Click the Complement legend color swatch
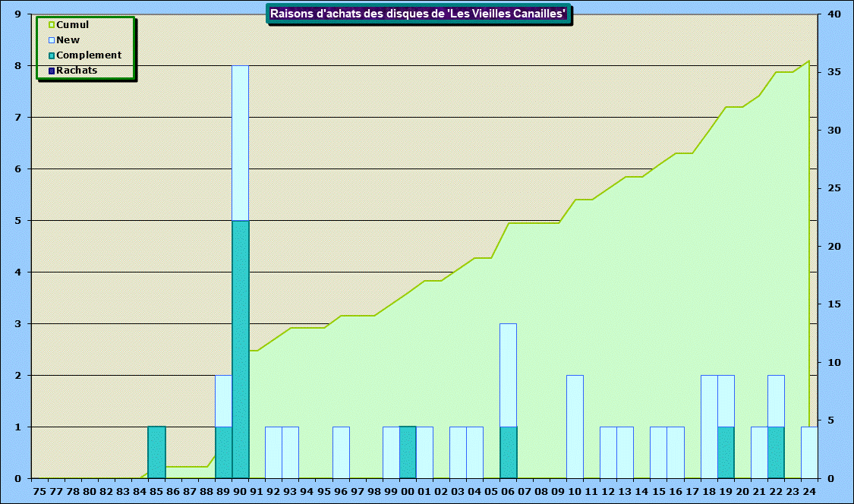The image size is (854, 504). [x=52, y=55]
